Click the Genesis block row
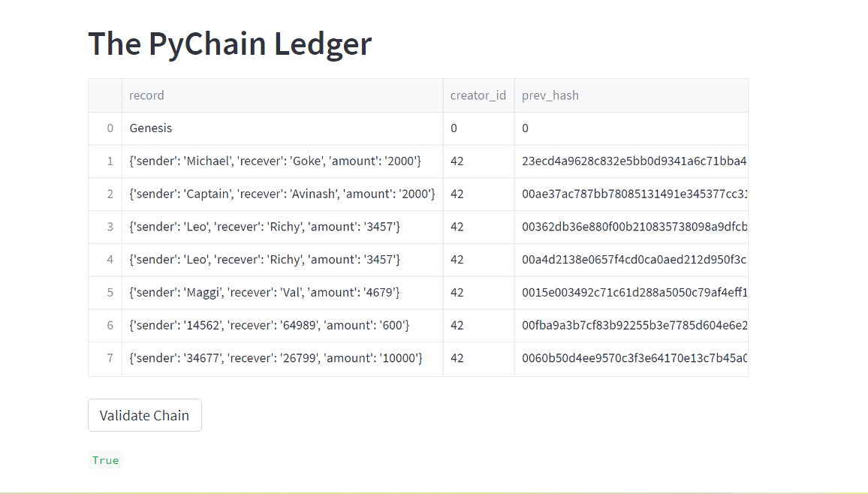 point(150,128)
